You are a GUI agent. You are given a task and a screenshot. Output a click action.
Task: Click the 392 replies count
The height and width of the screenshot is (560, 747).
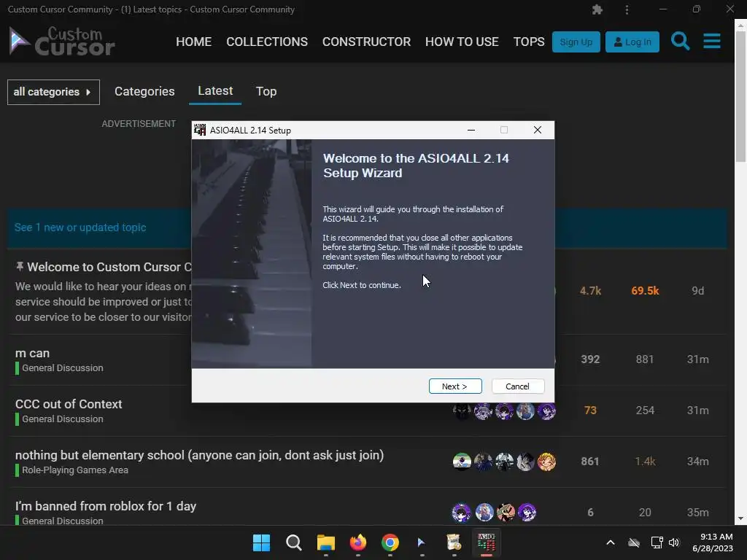(x=590, y=359)
